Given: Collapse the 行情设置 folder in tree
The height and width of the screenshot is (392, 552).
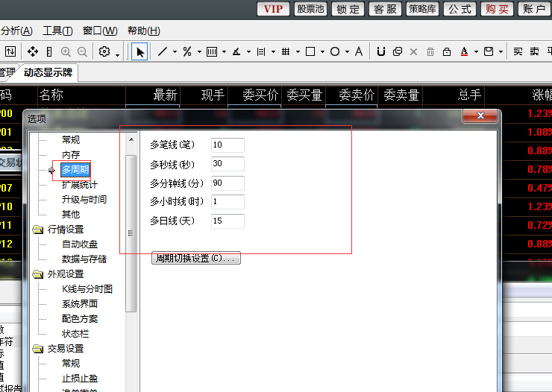Looking at the screenshot, I should 37,230.
